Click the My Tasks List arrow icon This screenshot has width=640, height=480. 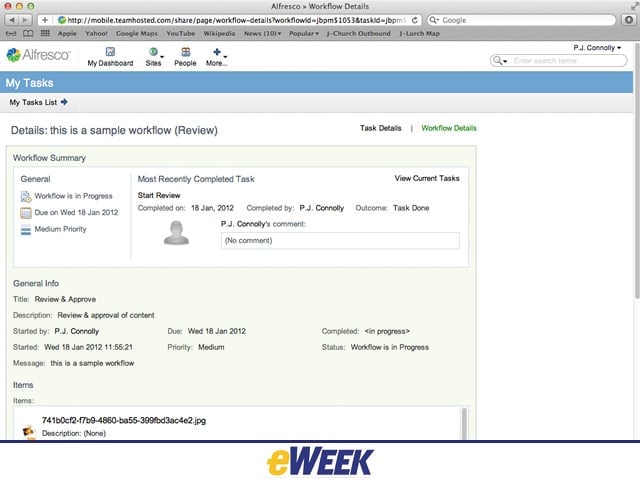coord(64,102)
